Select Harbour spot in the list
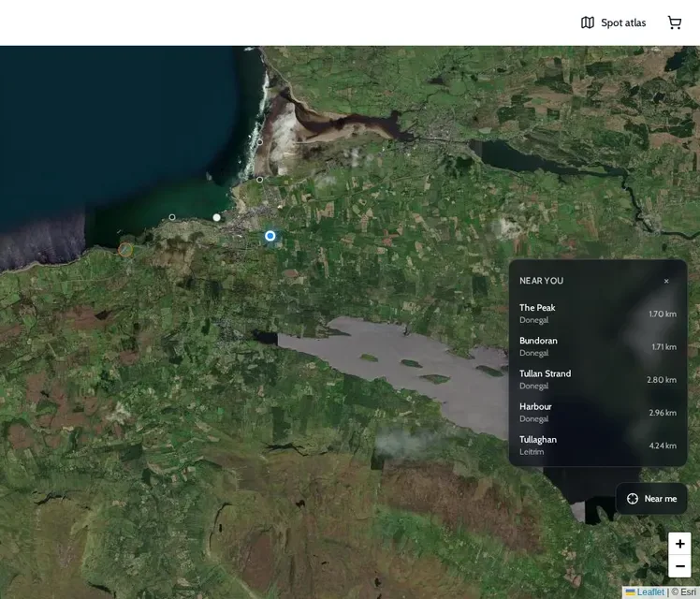700x599 pixels. [598, 413]
